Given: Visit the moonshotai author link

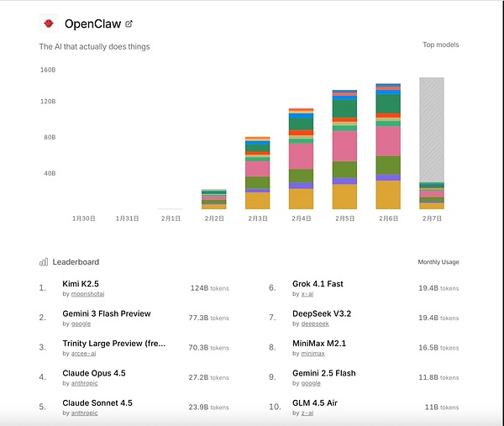Looking at the screenshot, I should 88,295.
